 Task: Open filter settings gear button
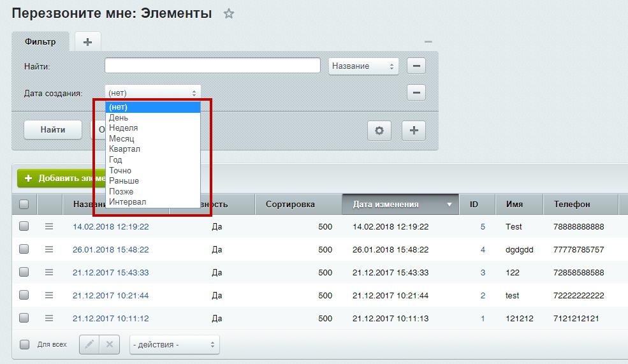pos(379,130)
